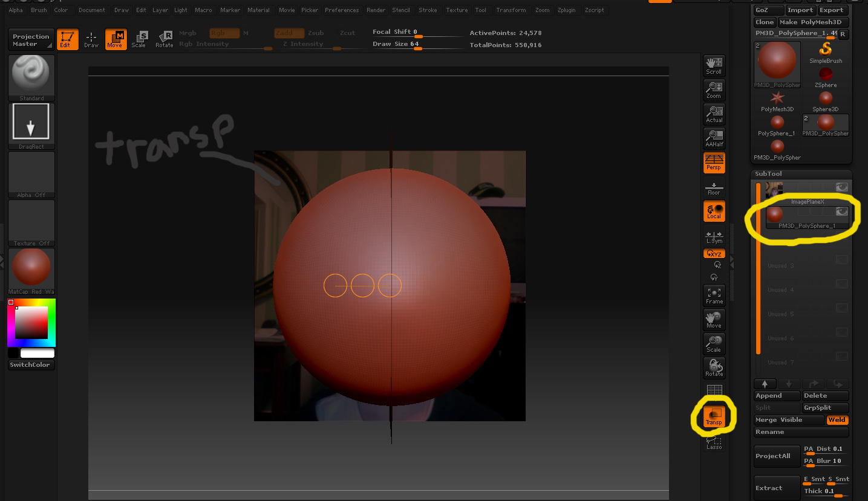Toggle visibility eye of PM3D_PolySphere_1 subtool
868x501 pixels.
(x=842, y=212)
